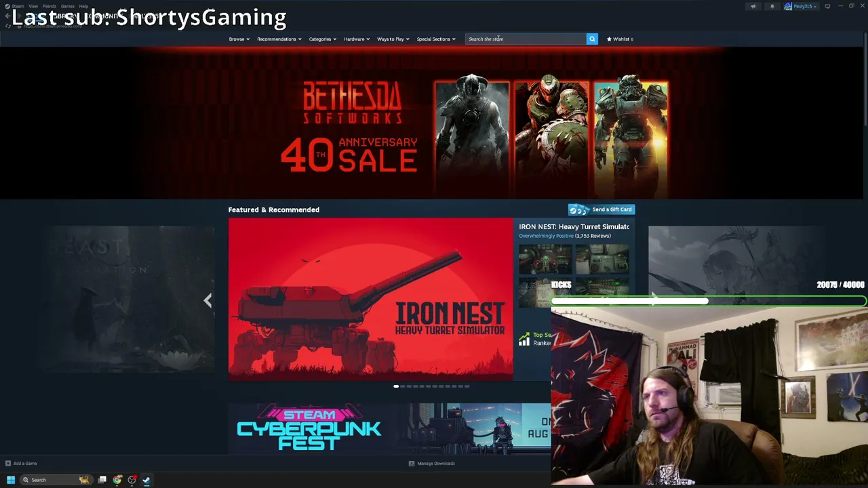Open Steam announcements megaphone icon
The image size is (868, 488).
(x=753, y=6)
